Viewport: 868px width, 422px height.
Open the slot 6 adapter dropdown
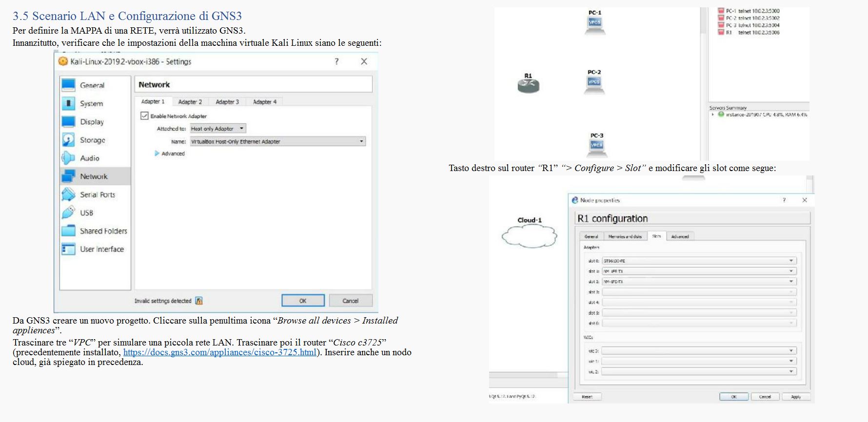pos(699,323)
